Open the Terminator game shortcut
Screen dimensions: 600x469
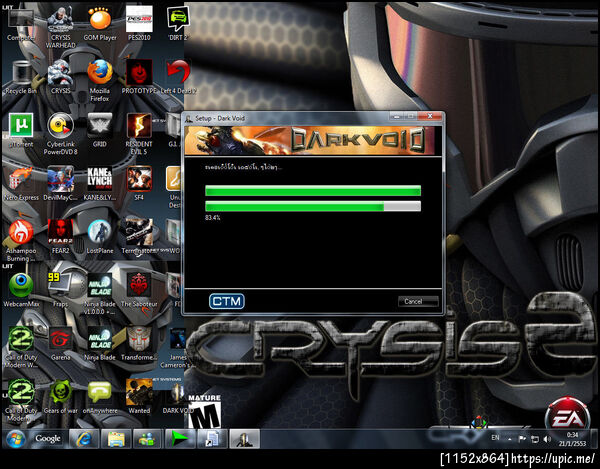coord(139,237)
